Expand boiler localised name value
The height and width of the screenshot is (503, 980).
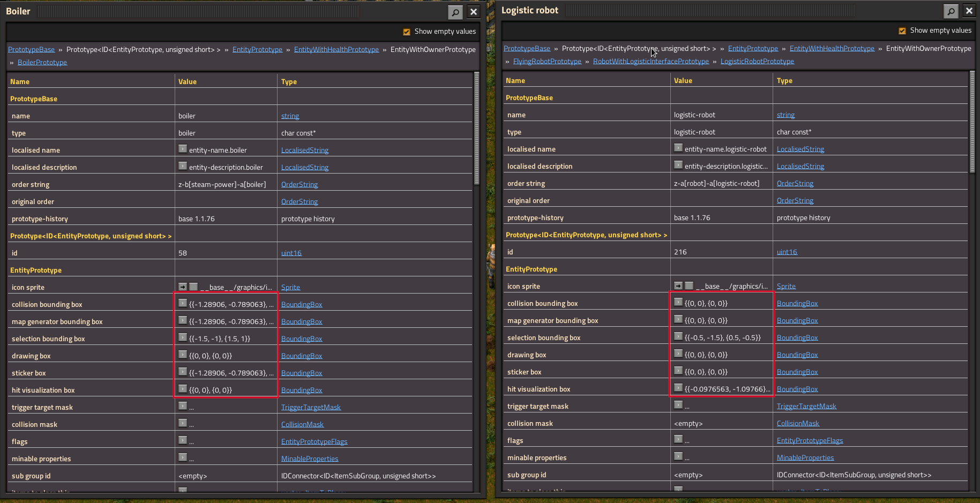(183, 149)
